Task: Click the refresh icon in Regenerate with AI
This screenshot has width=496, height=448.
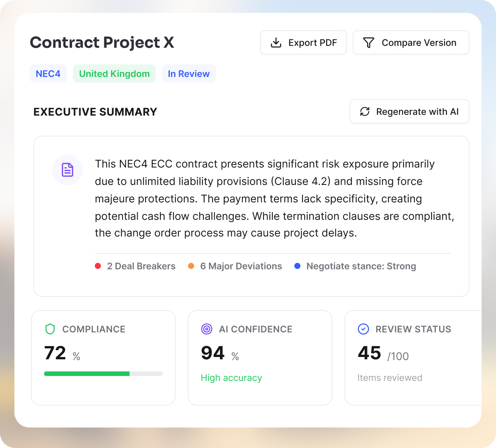Action: (364, 111)
